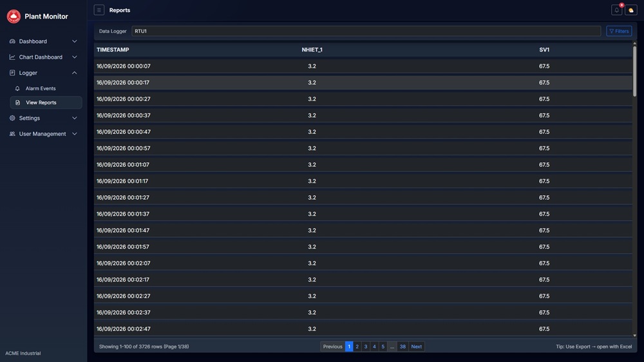This screenshot has height=362, width=644.
Task: Select row 16/09/2026 00:01:37
Action: point(363,214)
